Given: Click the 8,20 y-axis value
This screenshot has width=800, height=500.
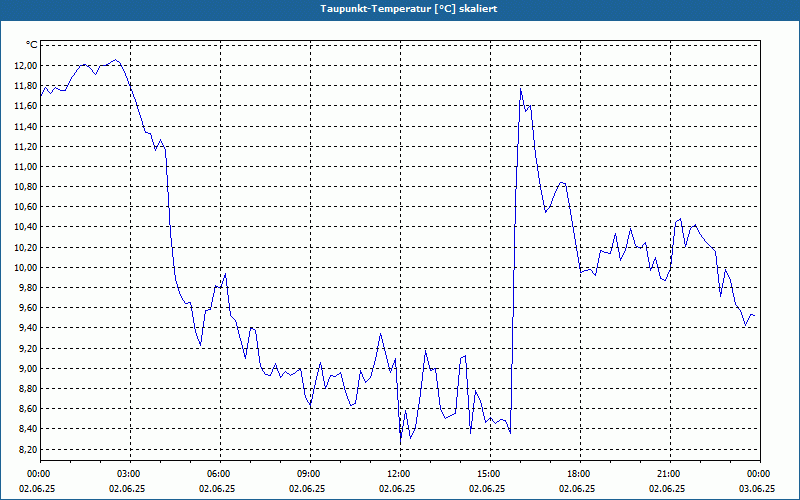Looking at the screenshot, I should [28, 449].
